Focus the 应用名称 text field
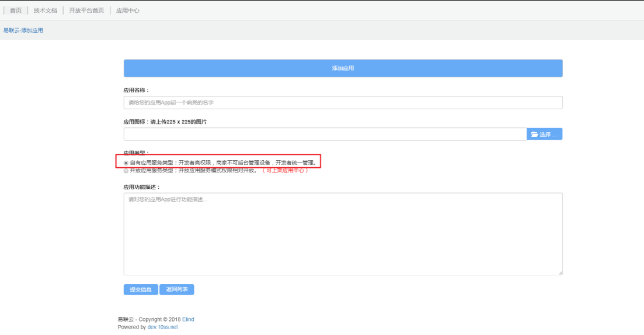The width and height of the screenshot is (644, 335). 343,102
